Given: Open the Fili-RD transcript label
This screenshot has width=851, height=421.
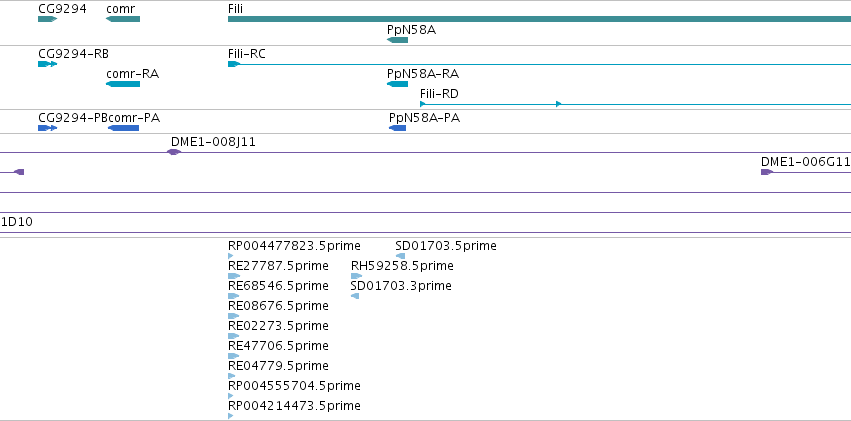Looking at the screenshot, I should pyautogui.click(x=439, y=94).
